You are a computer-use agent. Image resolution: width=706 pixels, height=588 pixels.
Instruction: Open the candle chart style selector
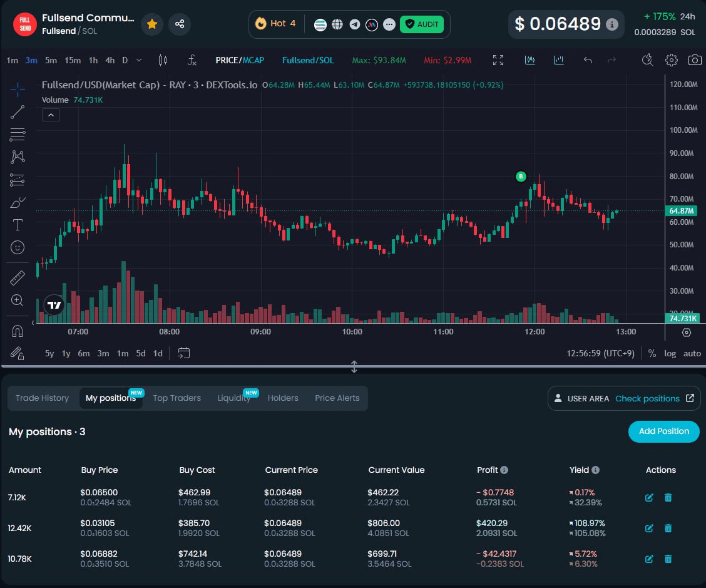163,60
